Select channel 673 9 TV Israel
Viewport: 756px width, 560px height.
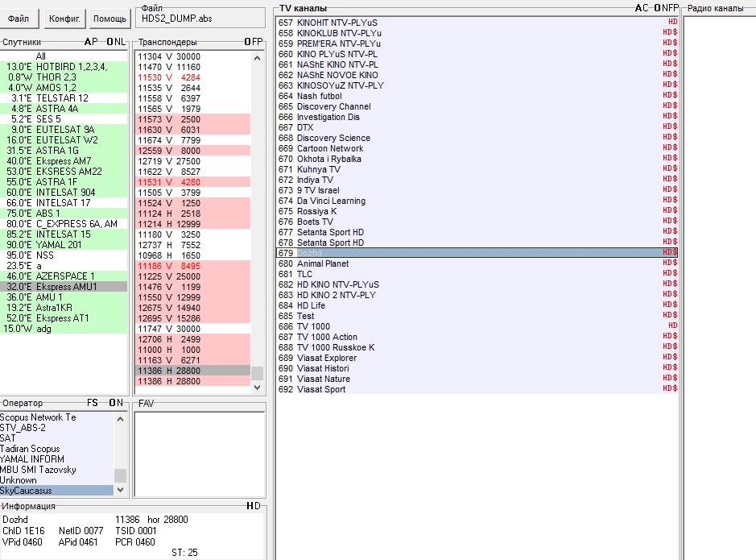pyautogui.click(x=477, y=190)
